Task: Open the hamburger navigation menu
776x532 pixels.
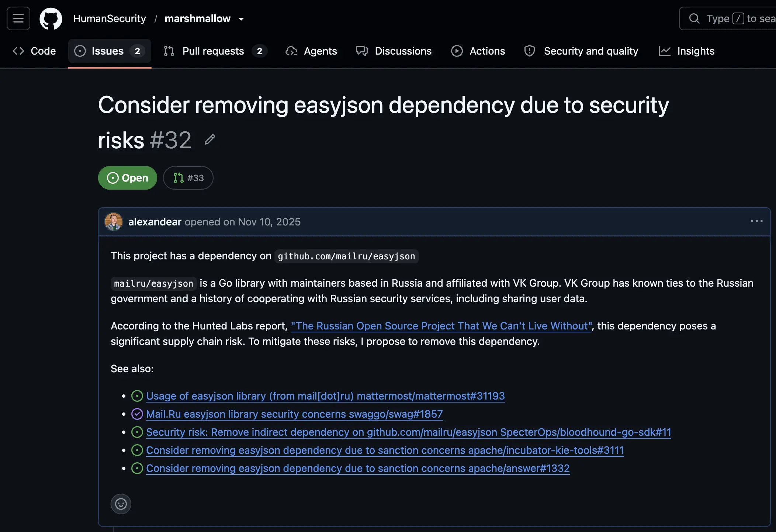Action: [18, 18]
